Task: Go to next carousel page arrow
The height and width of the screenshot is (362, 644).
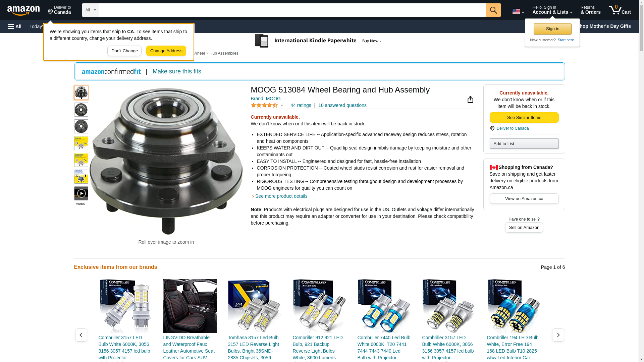Action: [x=558, y=335]
